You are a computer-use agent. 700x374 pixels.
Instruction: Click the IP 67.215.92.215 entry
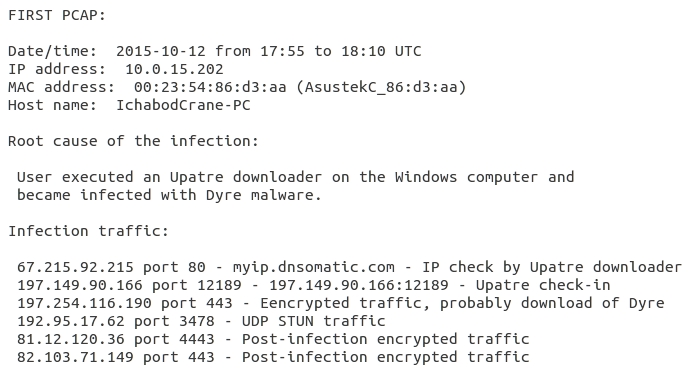pos(75,267)
